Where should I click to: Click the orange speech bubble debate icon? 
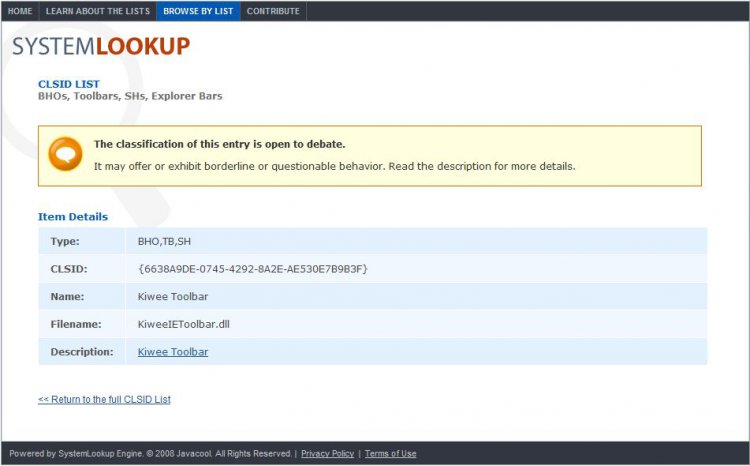(66, 154)
